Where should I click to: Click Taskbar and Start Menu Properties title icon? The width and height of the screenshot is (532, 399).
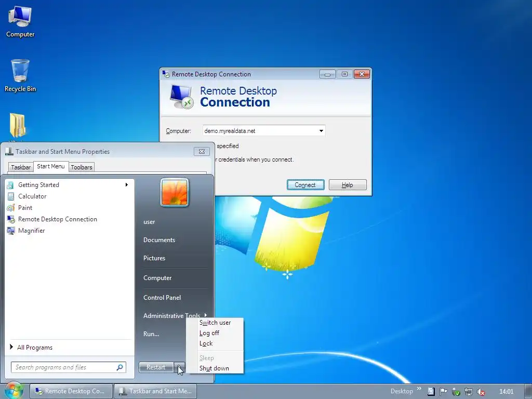pos(9,151)
